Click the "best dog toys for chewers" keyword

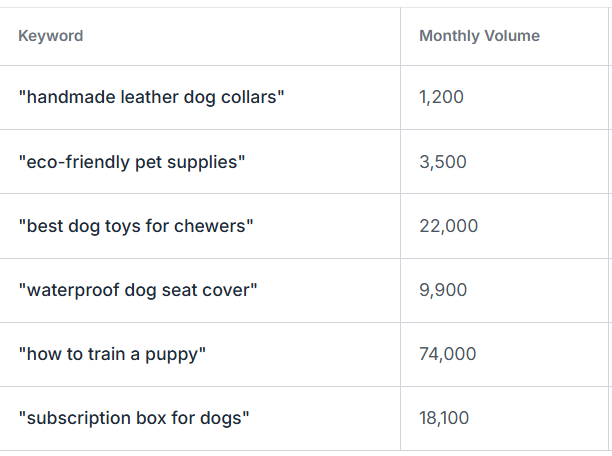pos(136,226)
